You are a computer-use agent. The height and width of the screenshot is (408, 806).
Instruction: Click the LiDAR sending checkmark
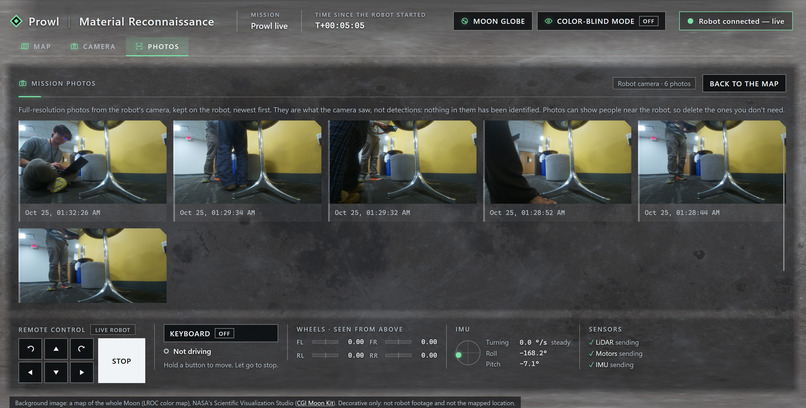(592, 342)
